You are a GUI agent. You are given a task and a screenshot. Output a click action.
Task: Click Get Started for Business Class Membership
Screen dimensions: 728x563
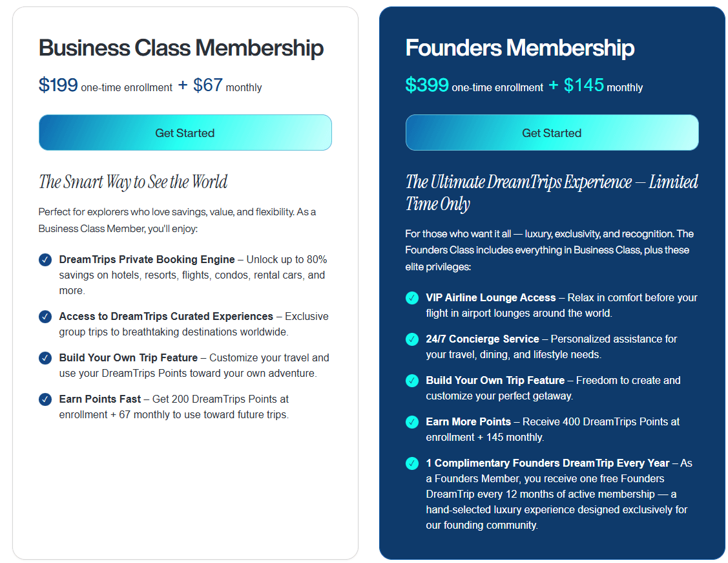[185, 133]
